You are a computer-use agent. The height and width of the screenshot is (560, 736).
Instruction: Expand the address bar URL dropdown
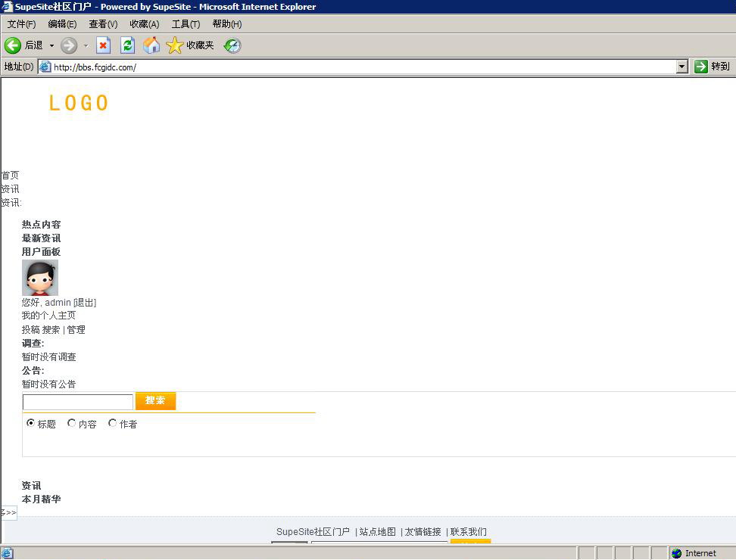(x=682, y=67)
